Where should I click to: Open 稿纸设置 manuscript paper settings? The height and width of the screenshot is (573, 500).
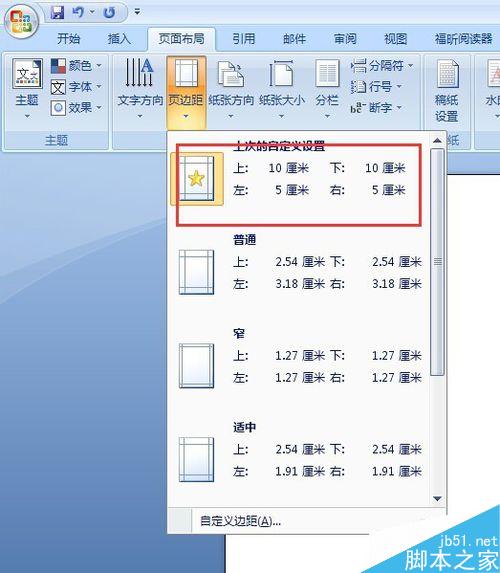447,91
